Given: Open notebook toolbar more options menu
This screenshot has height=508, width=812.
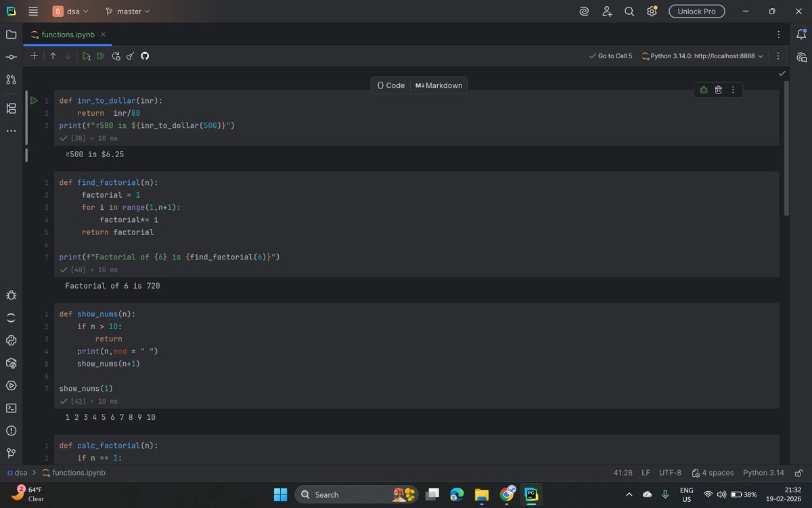Looking at the screenshot, I should [777, 56].
